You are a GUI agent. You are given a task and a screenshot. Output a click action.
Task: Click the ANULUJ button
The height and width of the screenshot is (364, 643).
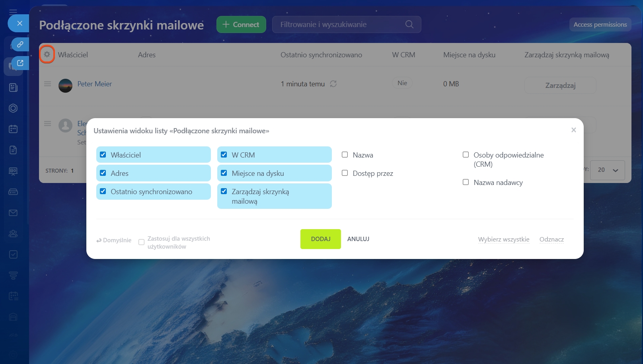[358, 239]
